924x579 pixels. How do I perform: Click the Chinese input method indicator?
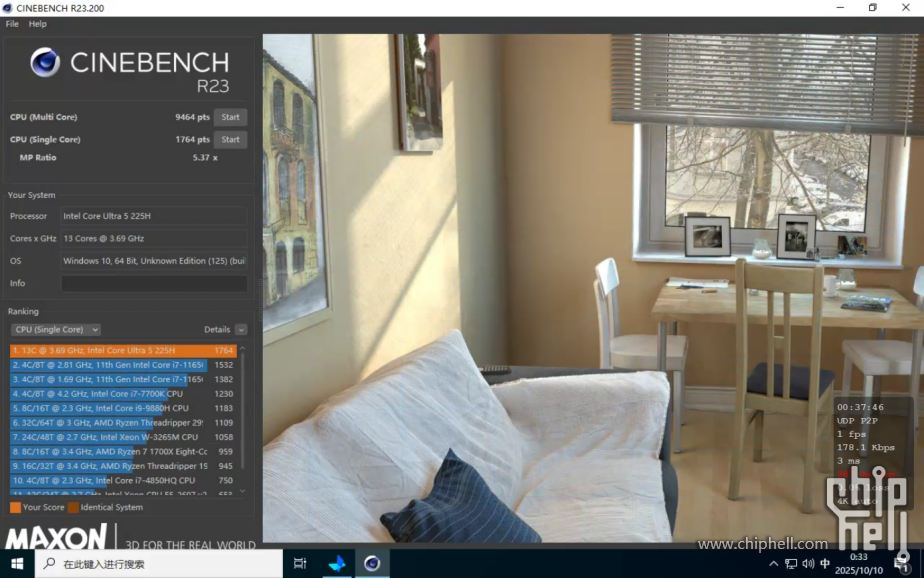(x=825, y=564)
